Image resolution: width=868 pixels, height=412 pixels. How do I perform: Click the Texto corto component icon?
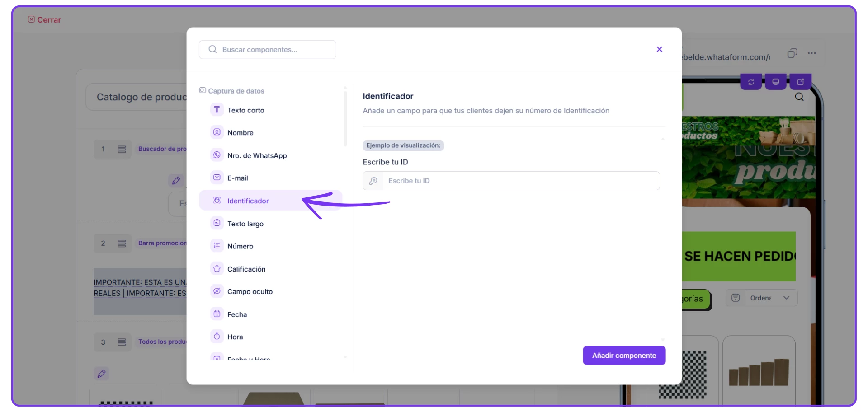[x=217, y=110]
